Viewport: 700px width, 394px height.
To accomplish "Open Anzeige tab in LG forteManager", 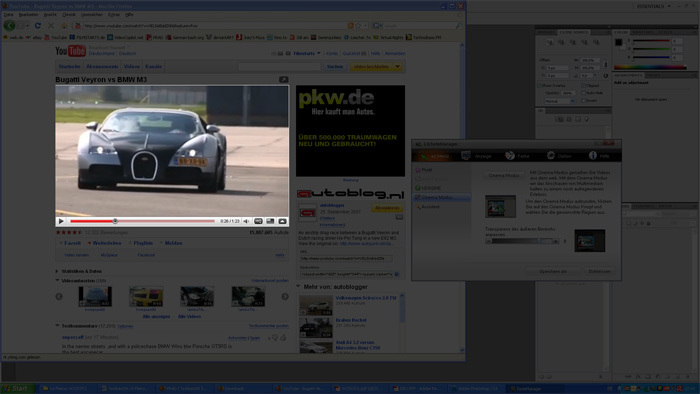I will 476,156.
